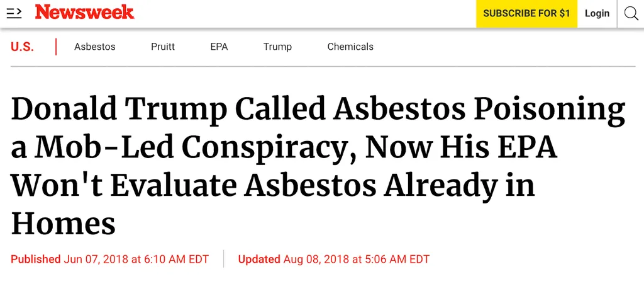Select the EPA topic tag
The width and height of the screenshot is (644, 291).
(219, 47)
